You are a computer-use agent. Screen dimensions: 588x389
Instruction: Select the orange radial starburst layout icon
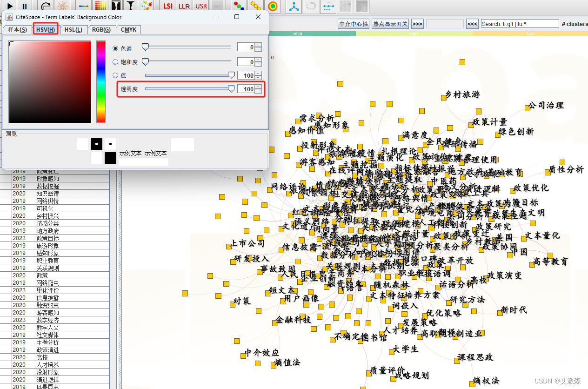pyautogui.click(x=62, y=6)
